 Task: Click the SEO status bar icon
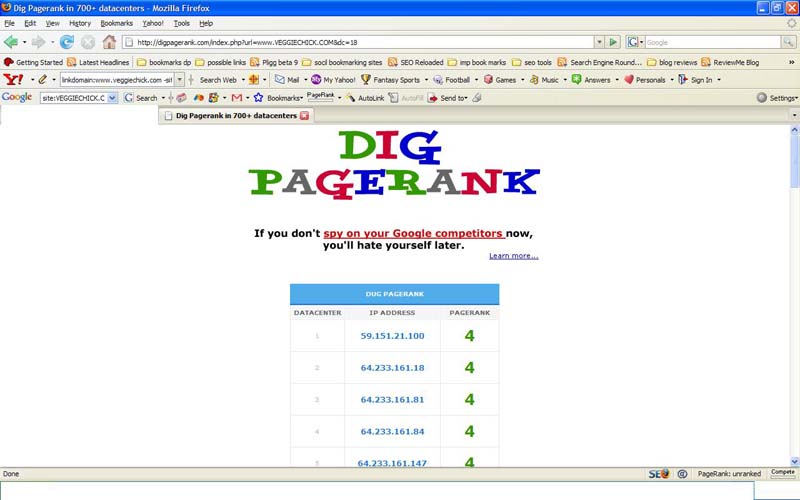coord(659,474)
